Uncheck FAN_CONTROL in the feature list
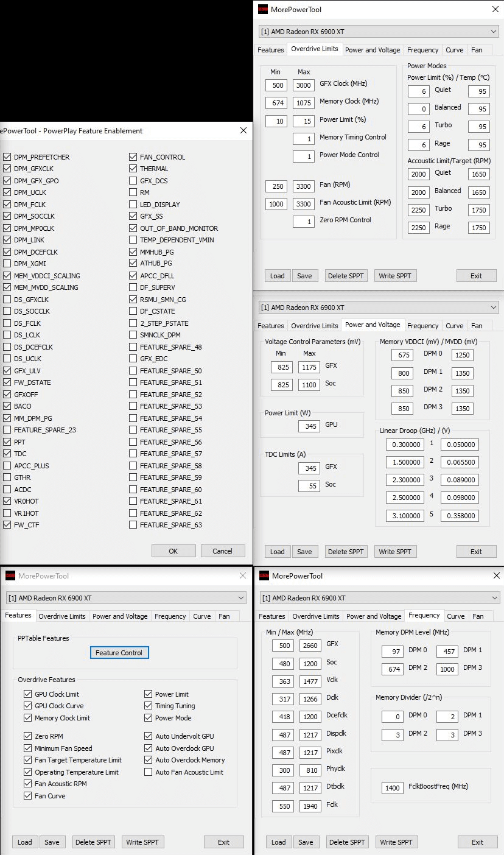504x855 pixels. (133, 157)
